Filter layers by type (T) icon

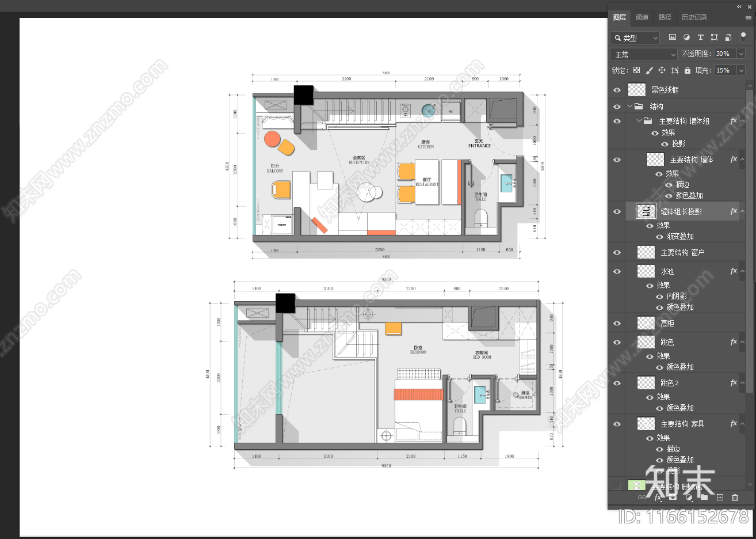700,37
